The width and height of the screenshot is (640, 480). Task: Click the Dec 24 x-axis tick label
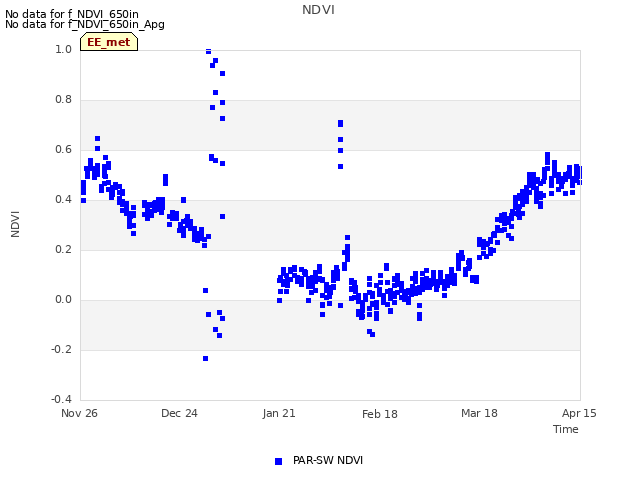[x=179, y=413]
